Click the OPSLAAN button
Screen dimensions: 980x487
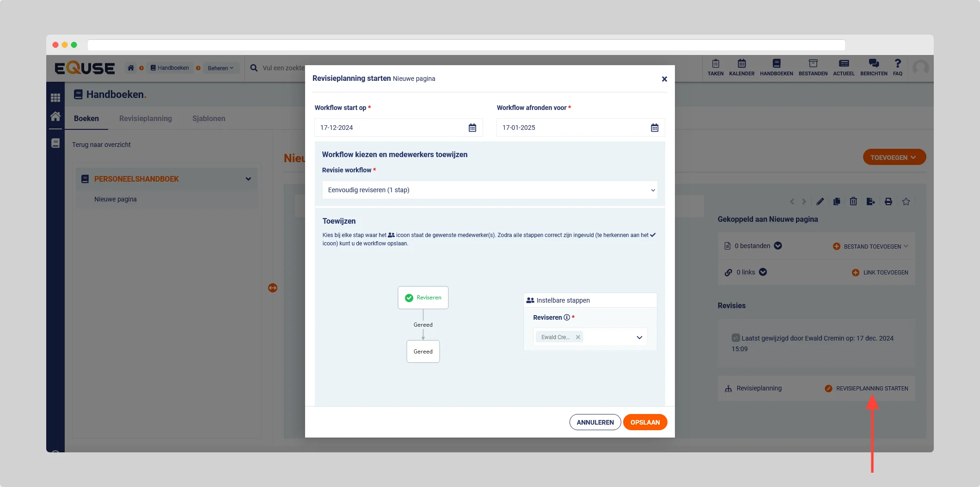click(x=645, y=422)
